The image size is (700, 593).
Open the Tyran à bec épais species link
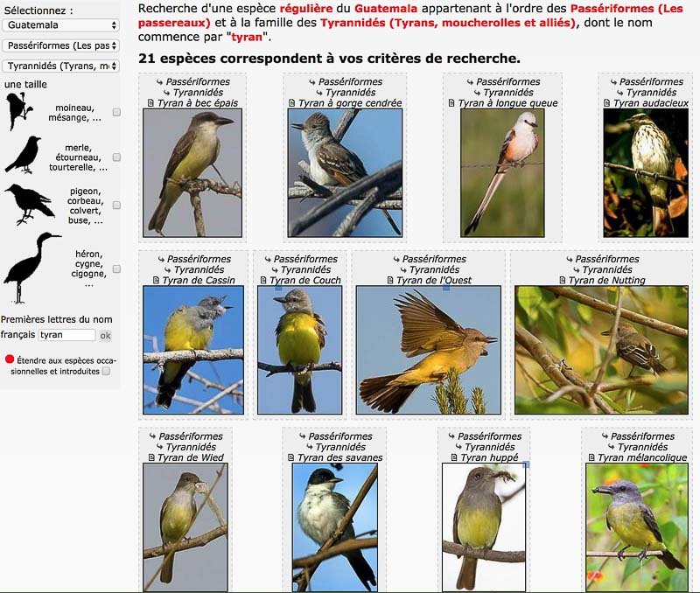click(x=198, y=103)
